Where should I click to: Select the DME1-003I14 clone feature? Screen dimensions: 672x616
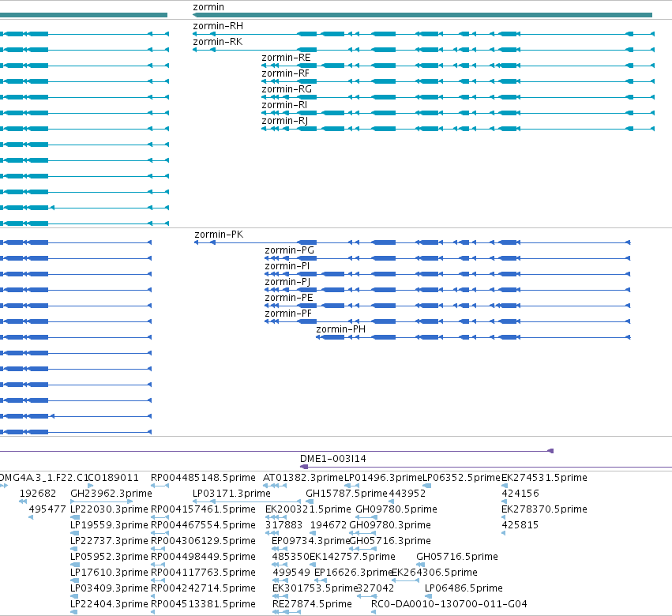pyautogui.click(x=333, y=459)
